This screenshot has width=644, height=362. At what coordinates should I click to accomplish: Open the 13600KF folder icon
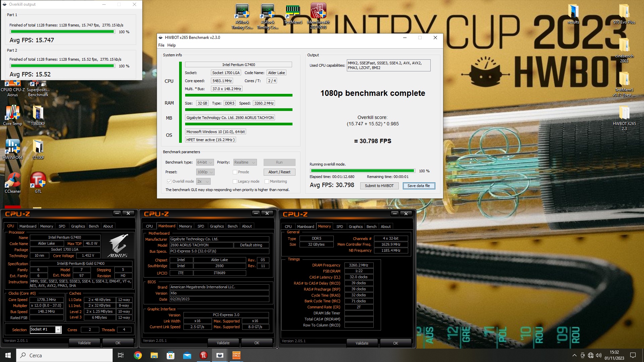(x=38, y=115)
